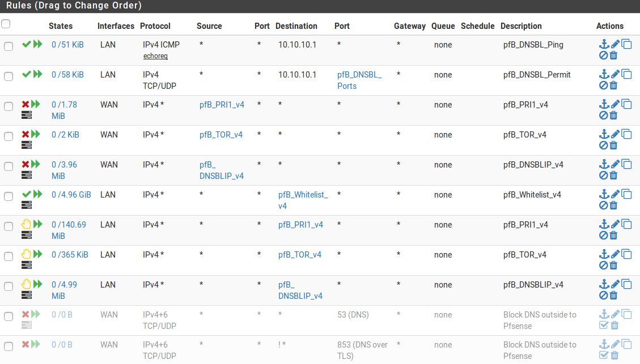Open the pfB_PRI1_v4 source alias link
The width and height of the screenshot is (640, 364).
click(222, 105)
